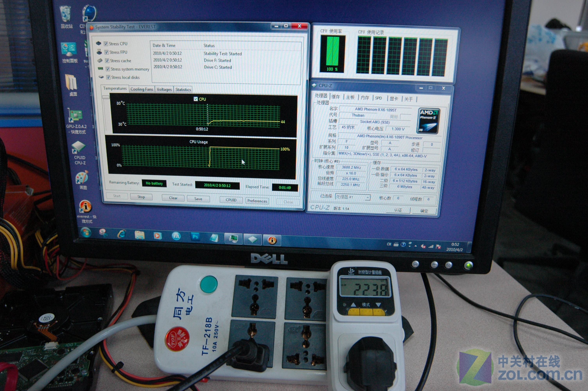Click the 1.300 V core voltage value
Screen dimensions: 588x391
[x=398, y=129]
